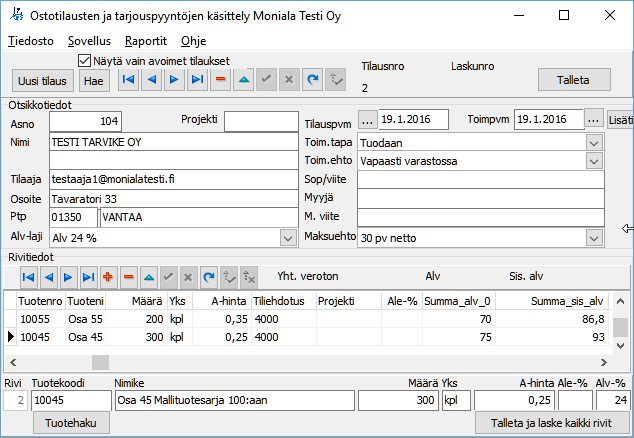
Task: Open the Raportit menu
Action: (x=146, y=41)
